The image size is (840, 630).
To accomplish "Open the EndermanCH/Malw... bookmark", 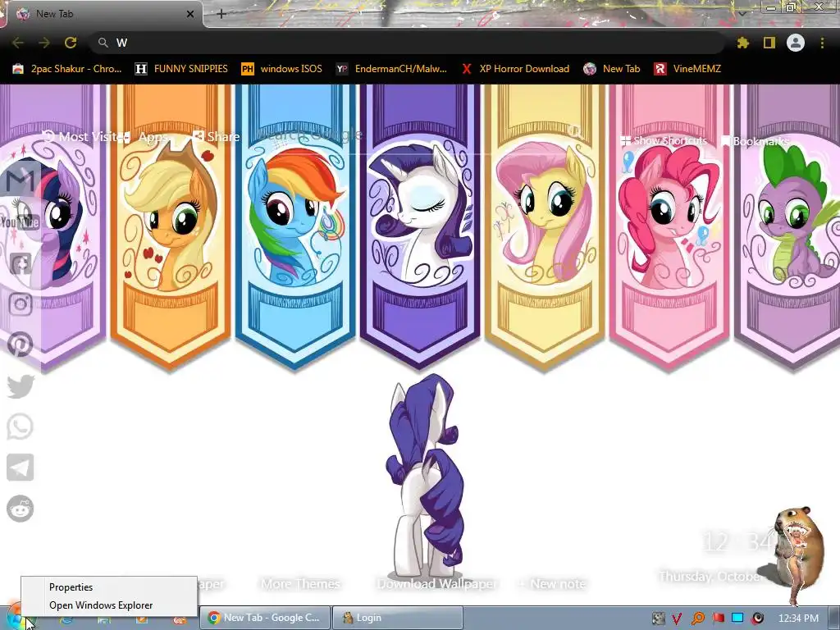I will coord(391,69).
